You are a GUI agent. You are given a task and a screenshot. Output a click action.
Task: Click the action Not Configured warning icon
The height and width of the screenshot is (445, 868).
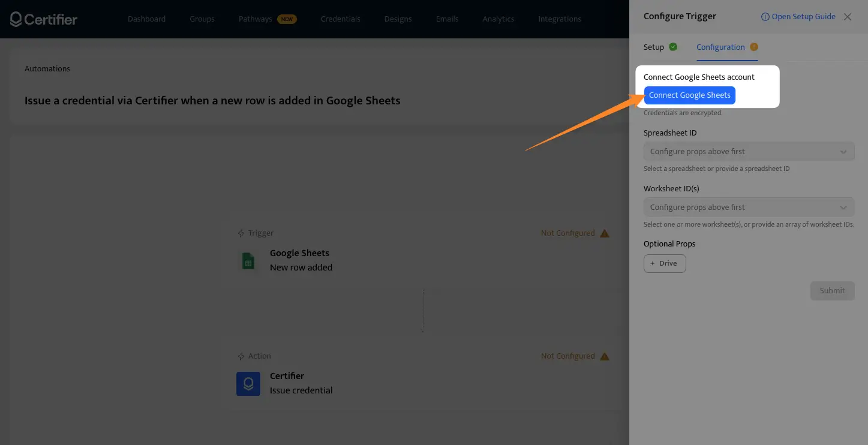pyautogui.click(x=605, y=356)
